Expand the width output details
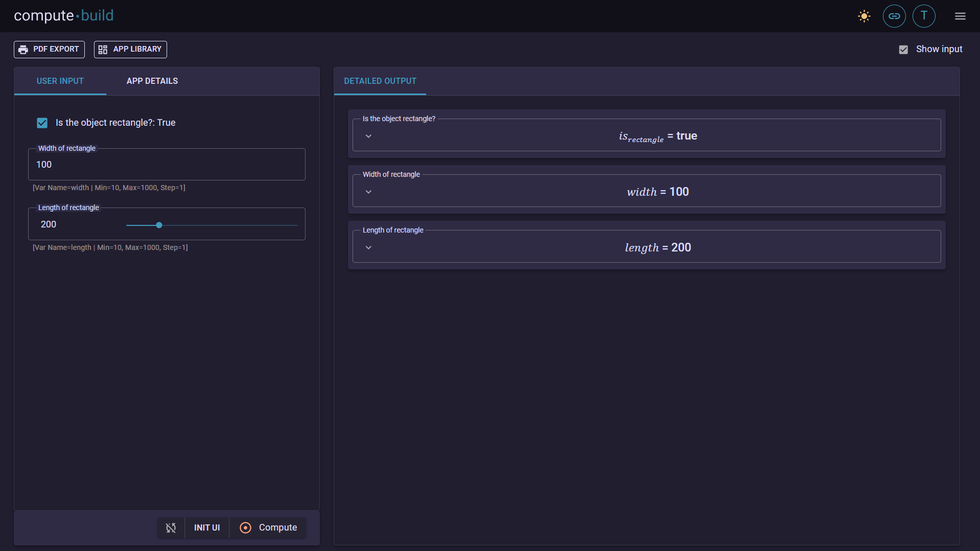Viewport: 980px width, 551px height. tap(368, 192)
